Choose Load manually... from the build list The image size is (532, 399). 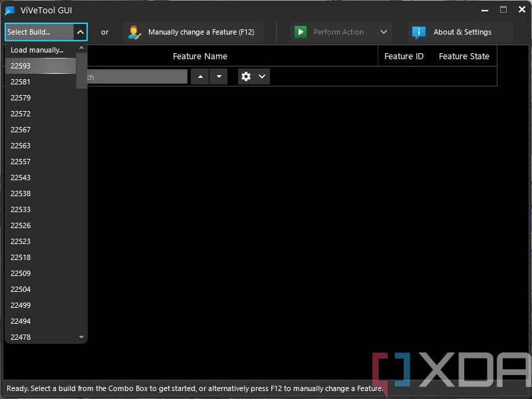point(41,50)
